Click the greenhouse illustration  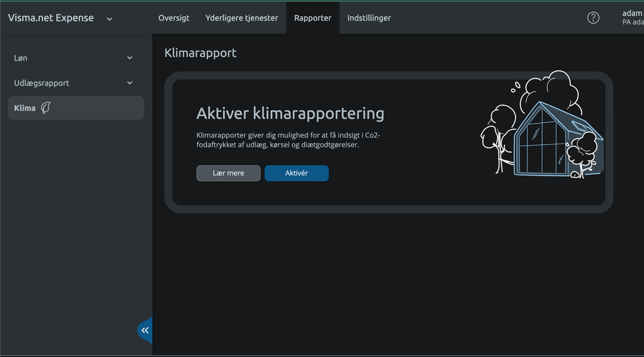(x=542, y=124)
